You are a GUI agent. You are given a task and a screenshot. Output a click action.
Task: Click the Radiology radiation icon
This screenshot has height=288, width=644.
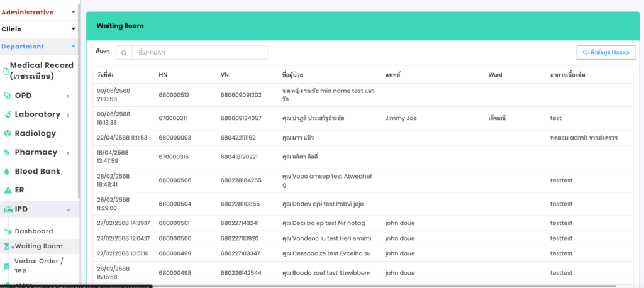[8, 133]
